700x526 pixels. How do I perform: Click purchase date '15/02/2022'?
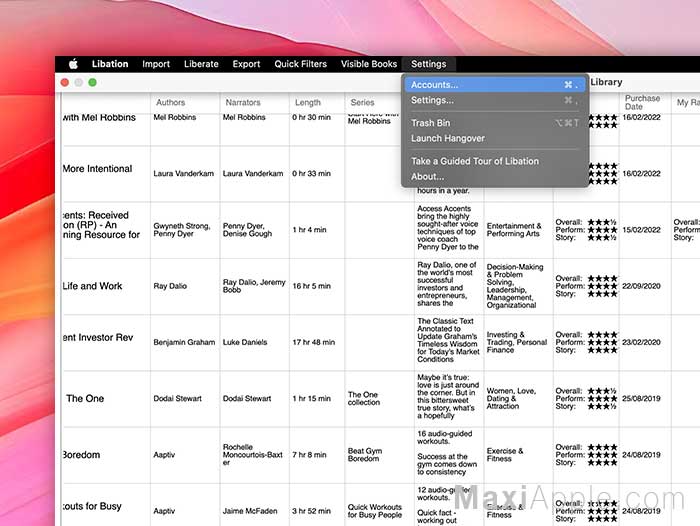pos(645,230)
